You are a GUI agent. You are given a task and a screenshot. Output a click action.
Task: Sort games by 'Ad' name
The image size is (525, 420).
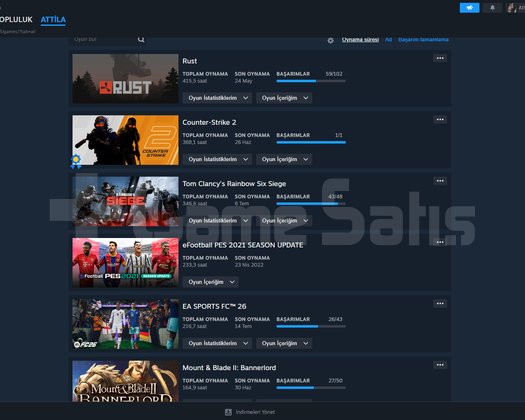point(388,40)
